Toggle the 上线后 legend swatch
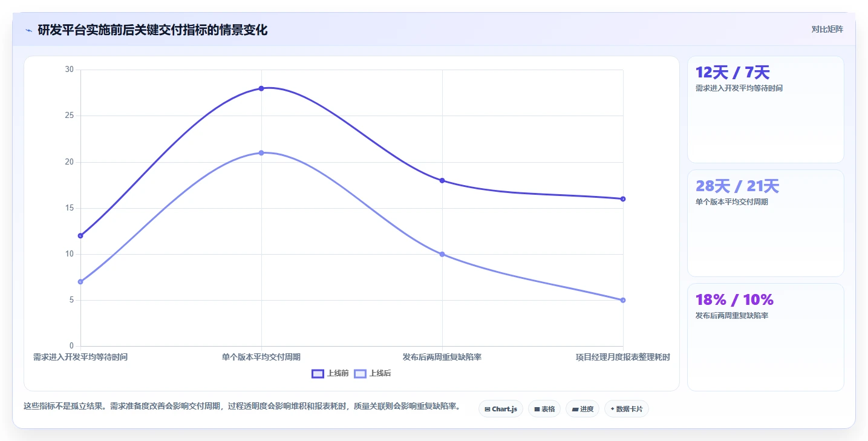868x441 pixels. point(360,373)
